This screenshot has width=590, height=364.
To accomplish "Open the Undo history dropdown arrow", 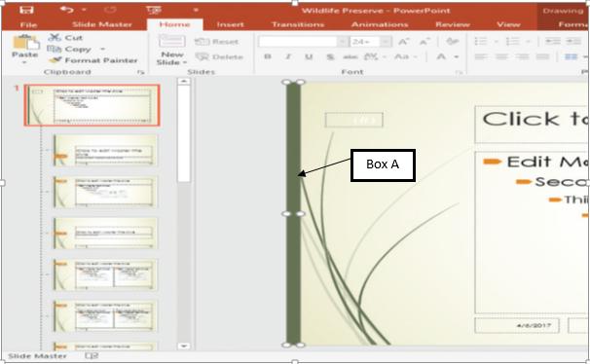I will 84,10.
